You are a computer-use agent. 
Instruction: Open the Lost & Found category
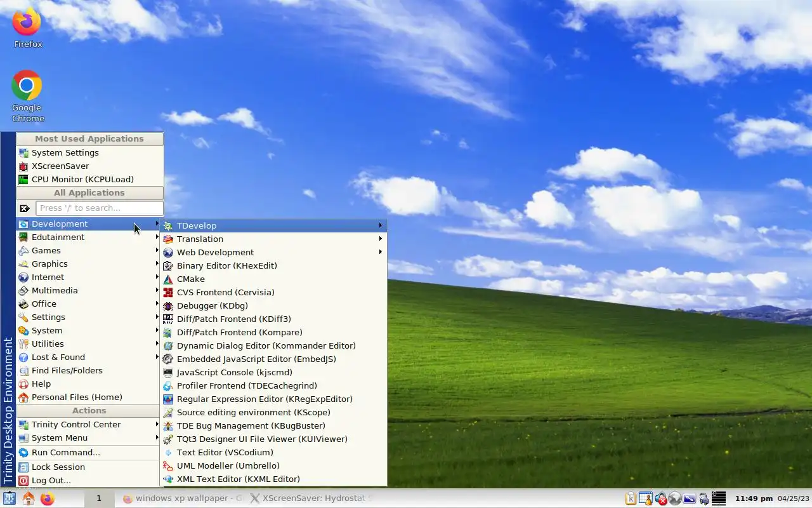[x=88, y=357]
